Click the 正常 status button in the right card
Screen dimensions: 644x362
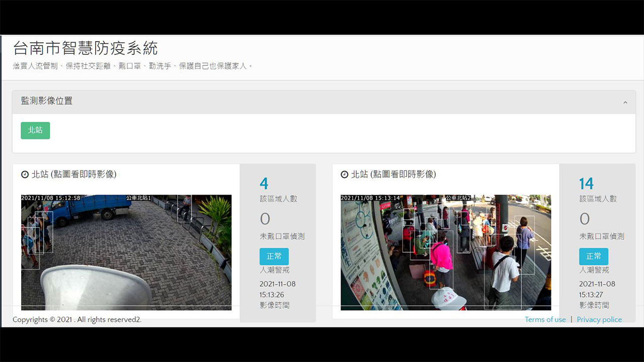coord(594,256)
